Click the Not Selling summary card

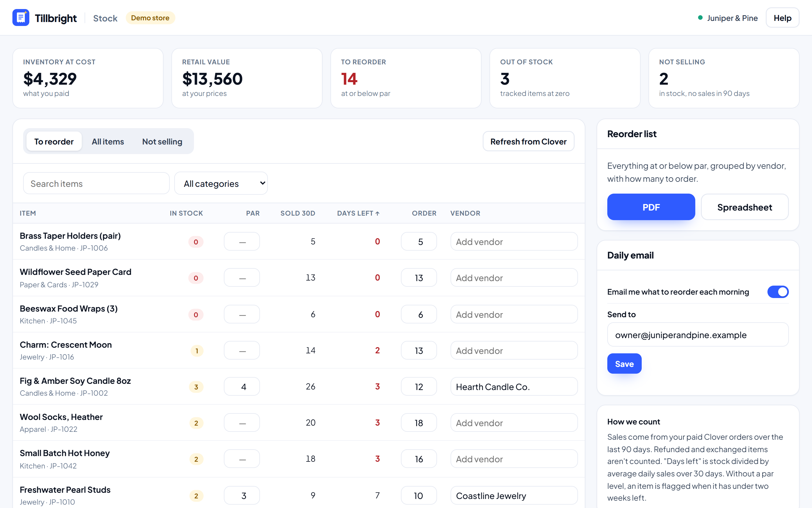(x=724, y=78)
